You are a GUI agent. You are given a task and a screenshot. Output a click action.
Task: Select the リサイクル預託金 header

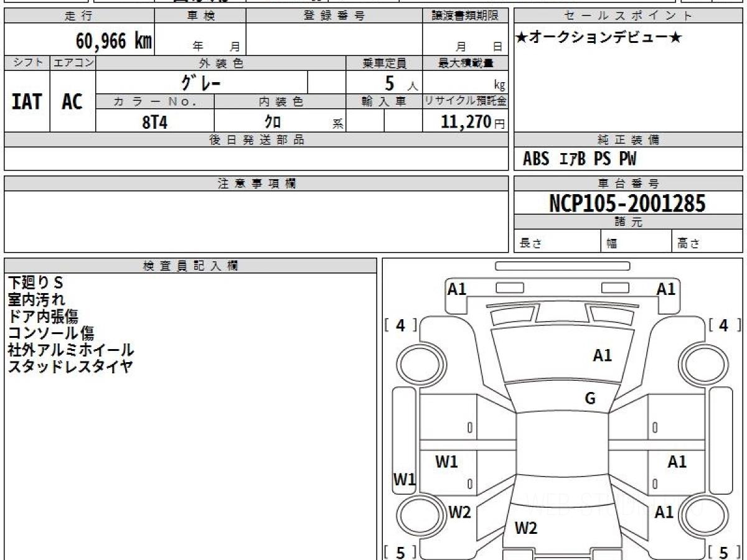[x=465, y=101]
